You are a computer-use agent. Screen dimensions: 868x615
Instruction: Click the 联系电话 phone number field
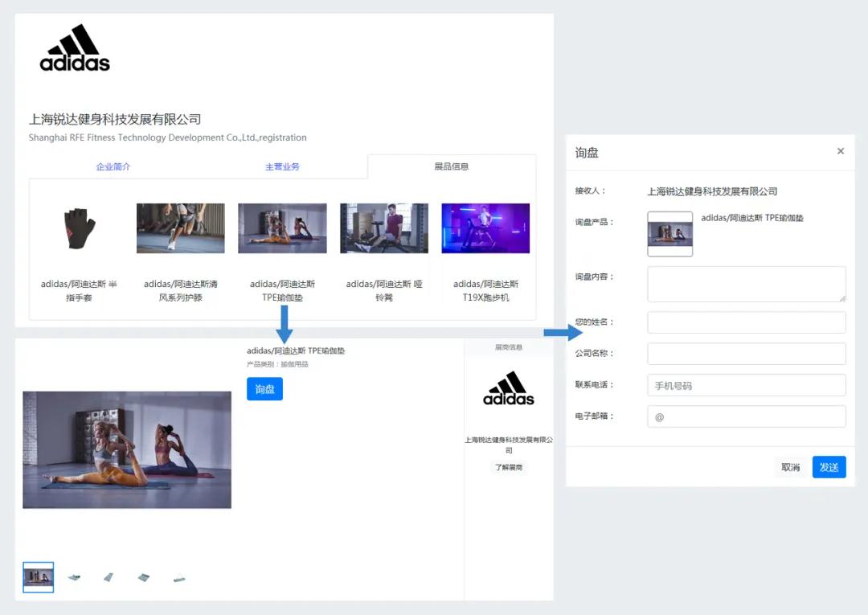click(746, 385)
